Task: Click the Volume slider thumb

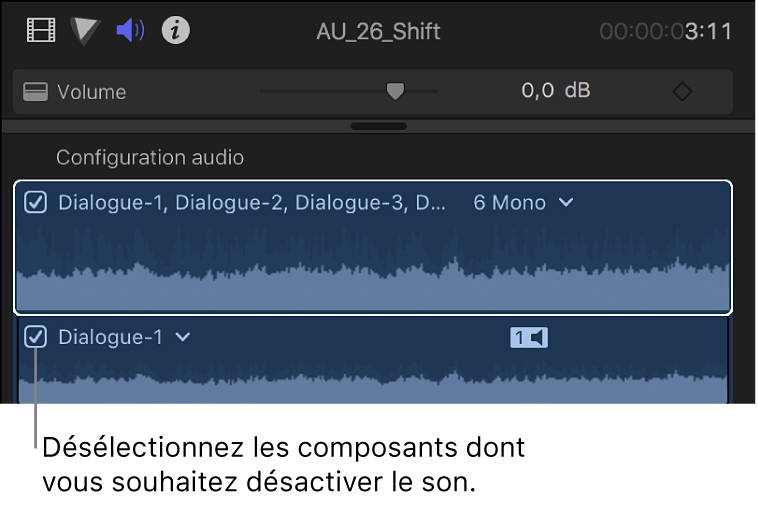Action: [x=395, y=92]
